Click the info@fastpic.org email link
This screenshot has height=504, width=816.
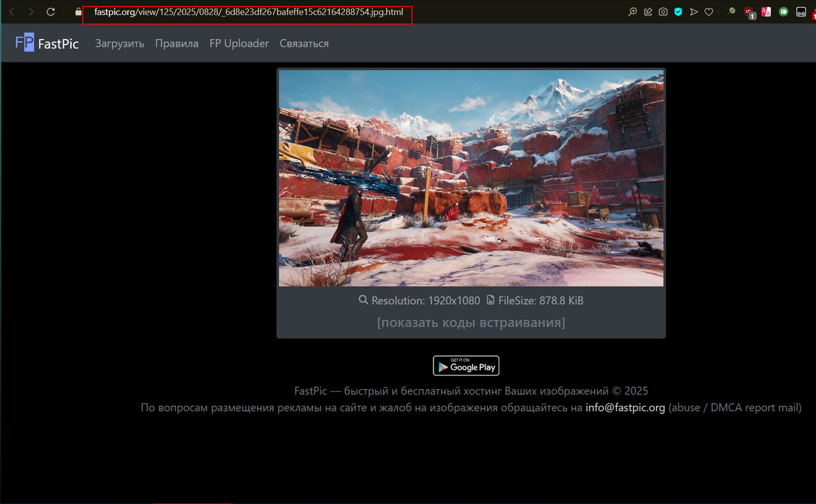(625, 408)
